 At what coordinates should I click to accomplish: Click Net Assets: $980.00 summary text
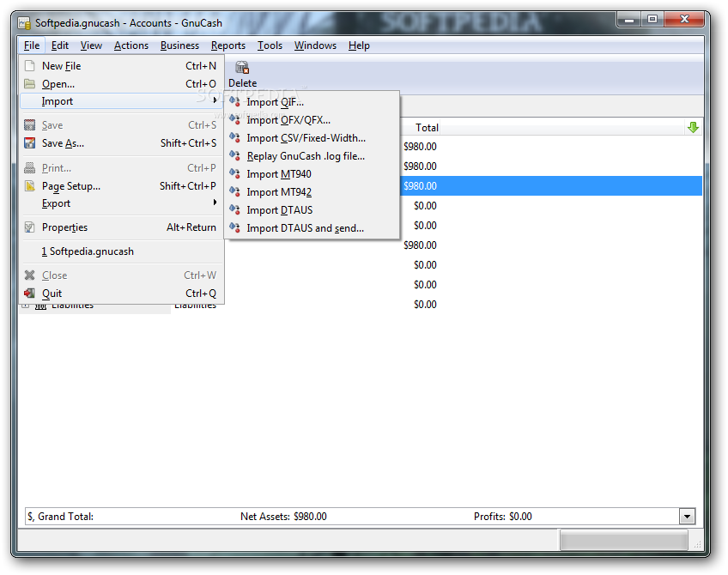(283, 517)
